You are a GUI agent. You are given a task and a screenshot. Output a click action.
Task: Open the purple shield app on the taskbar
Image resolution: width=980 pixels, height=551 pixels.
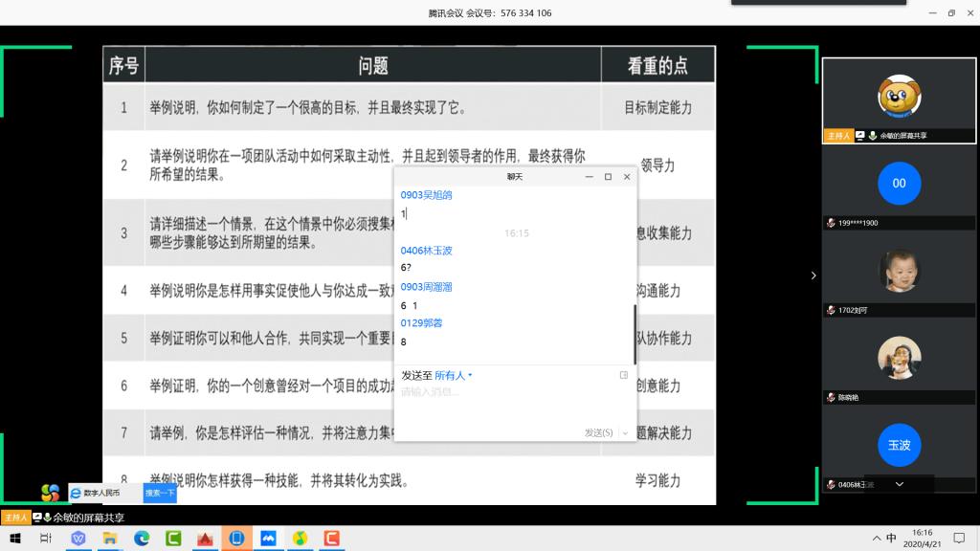[78, 539]
